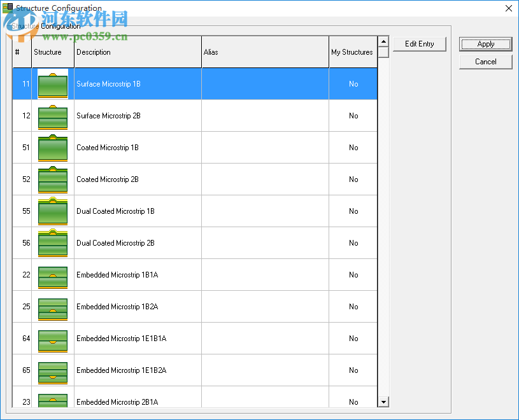Screen dimensions: 519x420
Task: Click My Structures 'No' for Embedded Microstrip 1E1B1A
Action: pos(353,339)
